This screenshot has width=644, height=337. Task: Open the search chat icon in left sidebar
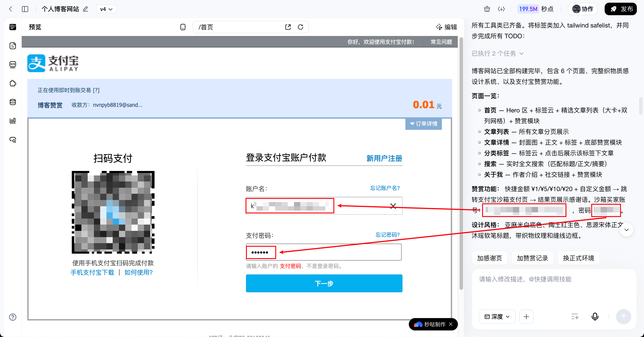pos(13,140)
